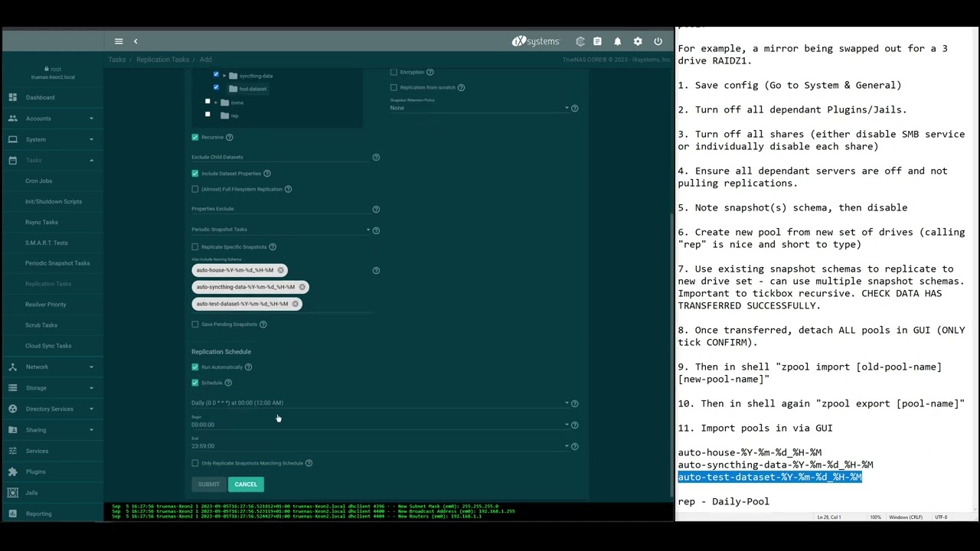980x551 pixels.
Task: Collapse sidebar with back chevron
Action: (136, 41)
